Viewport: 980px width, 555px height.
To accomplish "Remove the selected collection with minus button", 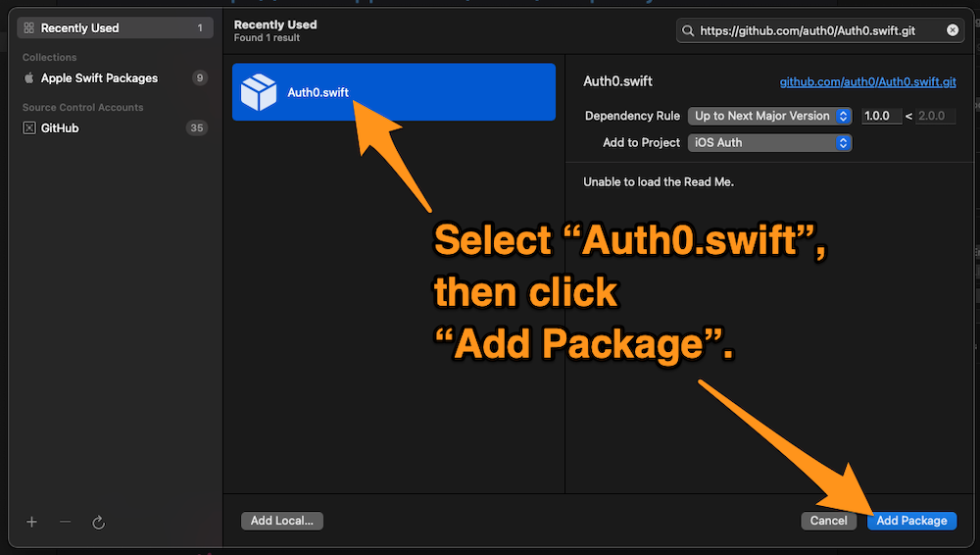I will click(65, 522).
